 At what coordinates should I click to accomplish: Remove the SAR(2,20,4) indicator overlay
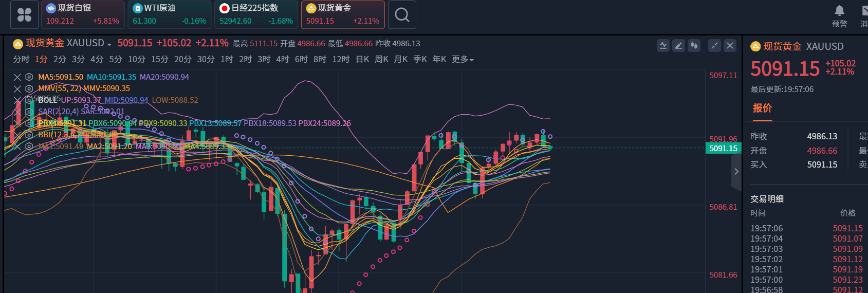tap(17, 112)
